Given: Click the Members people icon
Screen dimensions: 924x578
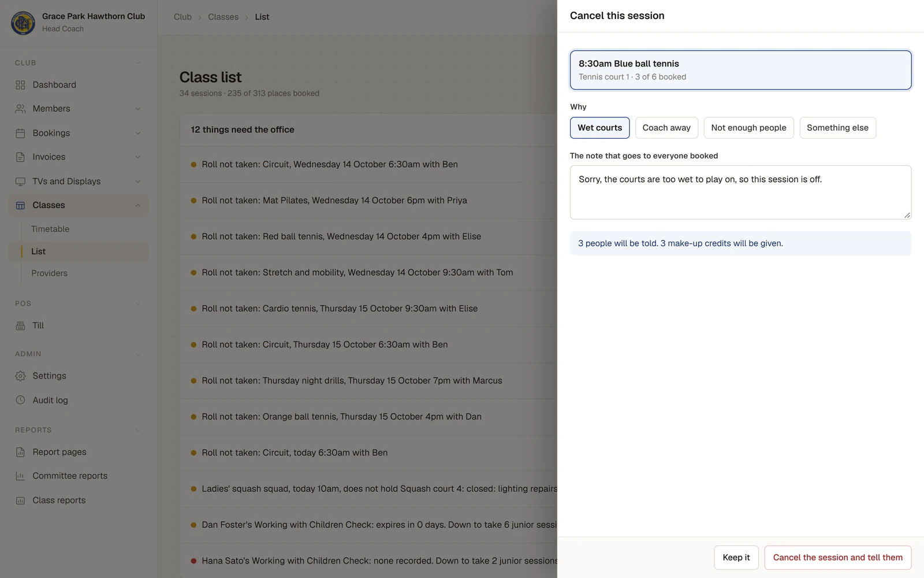Looking at the screenshot, I should point(20,109).
